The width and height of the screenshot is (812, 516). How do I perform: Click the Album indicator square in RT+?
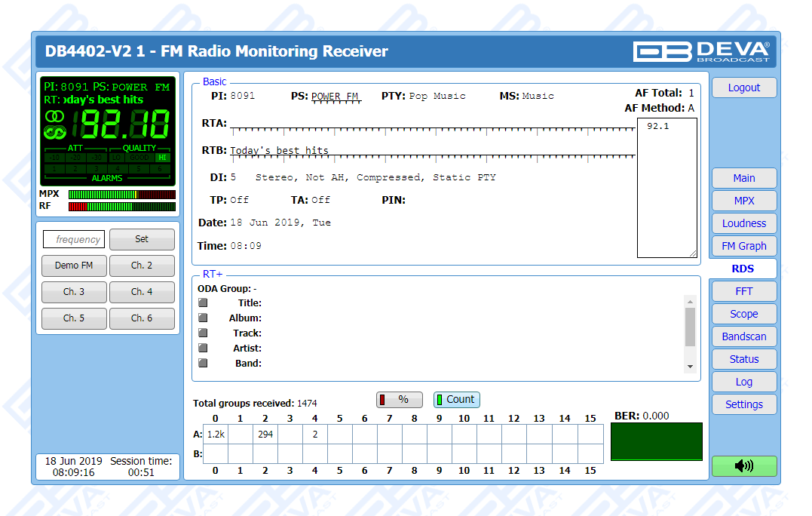(203, 318)
